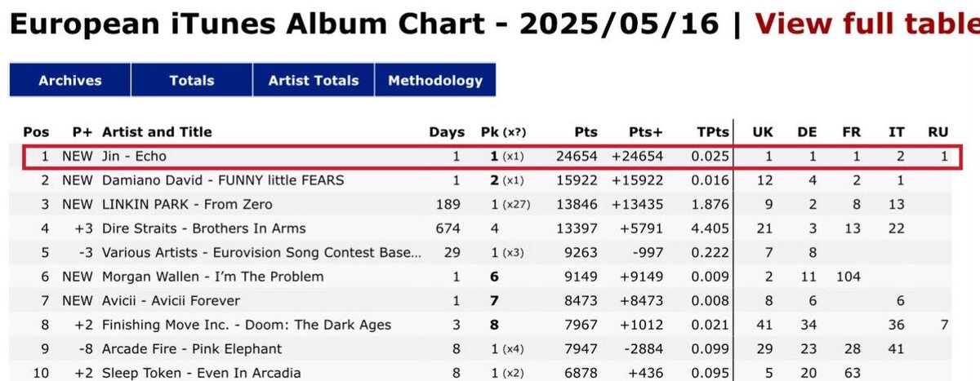Click LINKIN PARK - From Zero entry
This screenshot has width=980, height=381.
[x=187, y=204]
